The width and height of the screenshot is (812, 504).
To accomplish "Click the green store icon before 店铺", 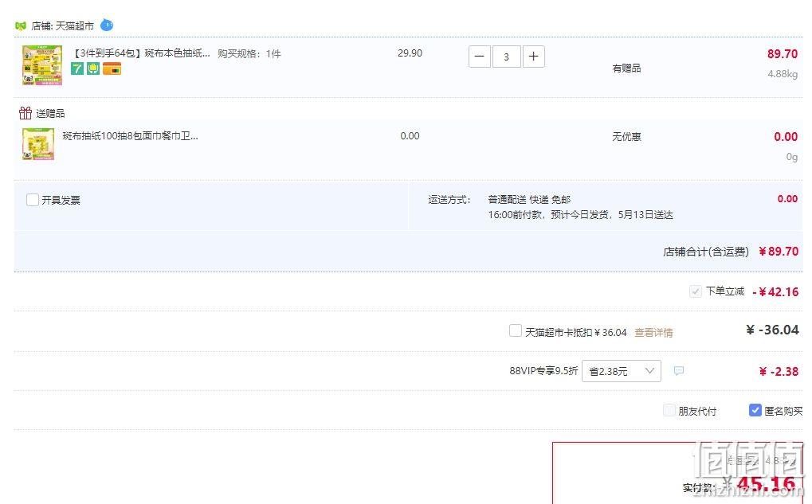I will coord(21,25).
